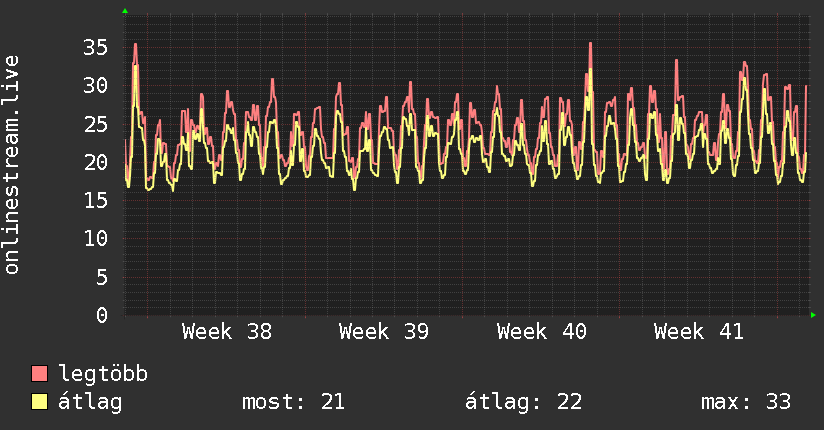Select the yellow átlag color swatch
824x430 pixels.
pyautogui.click(x=40, y=402)
